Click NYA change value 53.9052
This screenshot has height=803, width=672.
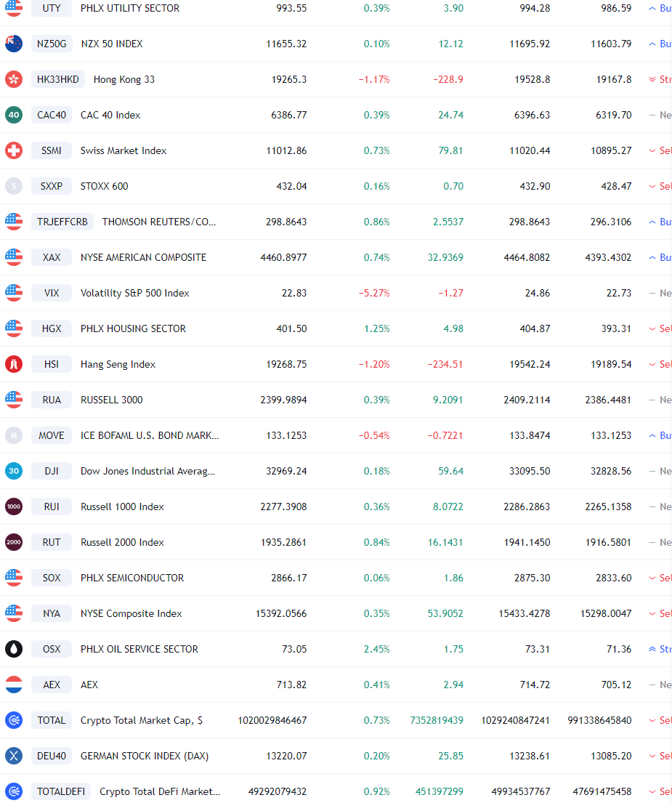[x=445, y=613]
